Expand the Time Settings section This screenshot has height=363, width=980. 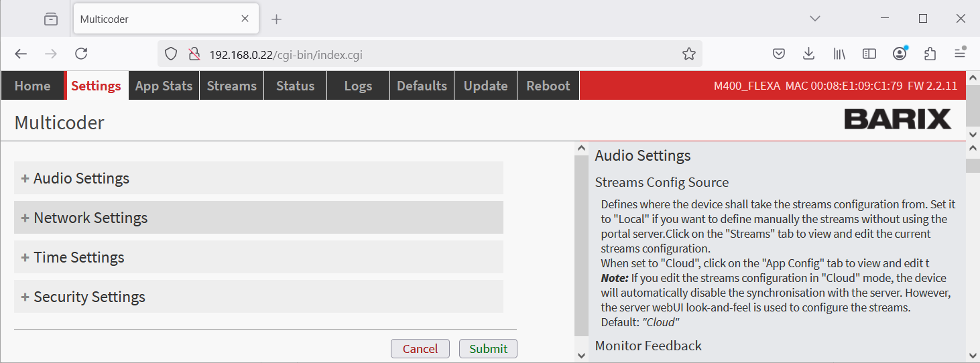[x=78, y=258]
